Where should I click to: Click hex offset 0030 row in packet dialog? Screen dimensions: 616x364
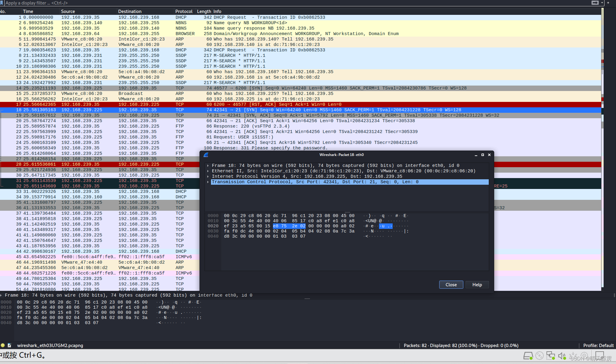pos(213,231)
